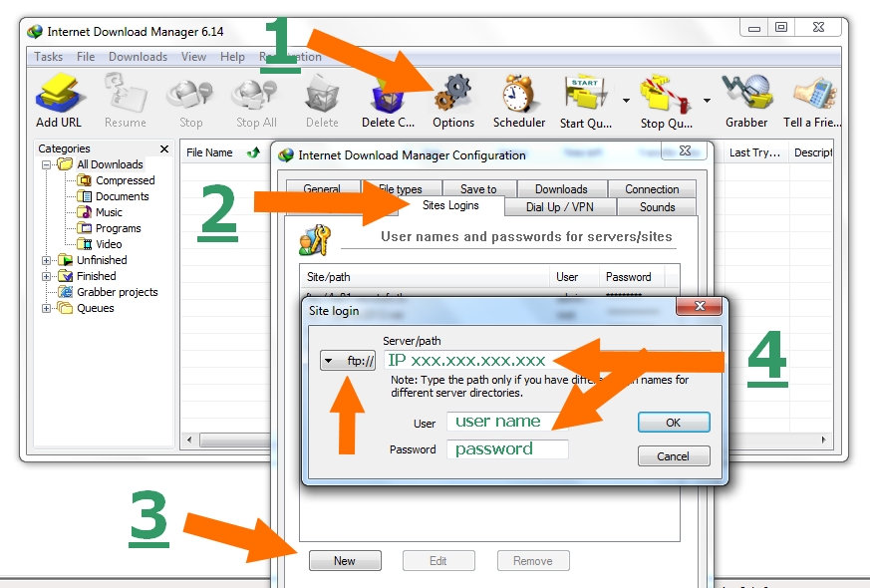Close the Site login dialog

[700, 306]
